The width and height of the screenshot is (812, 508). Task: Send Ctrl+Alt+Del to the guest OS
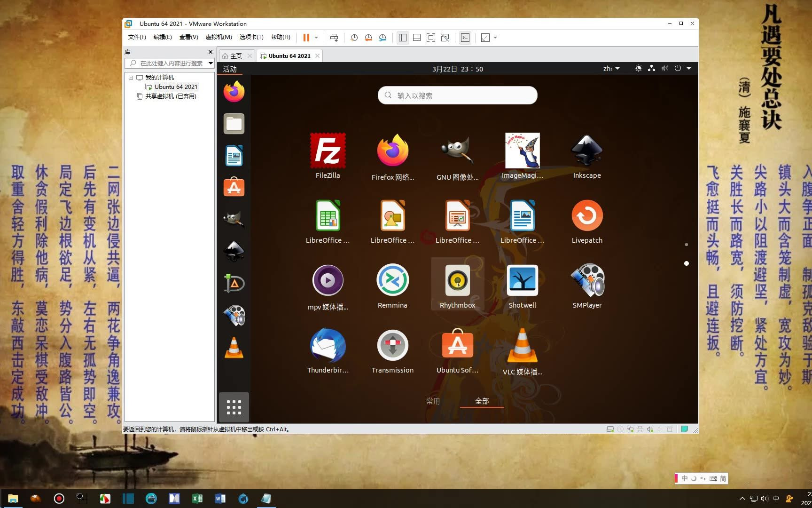[x=334, y=38]
